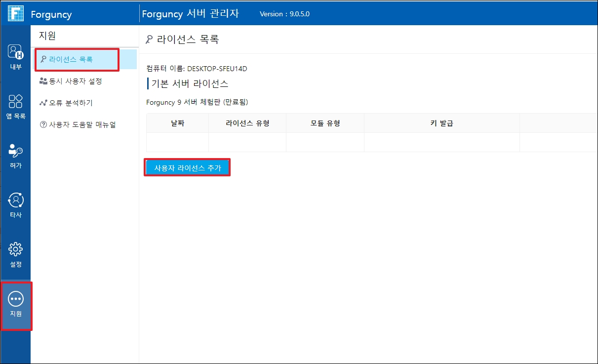
Task: Click the users icon beside 동시 사용자 설정
Action: point(43,81)
